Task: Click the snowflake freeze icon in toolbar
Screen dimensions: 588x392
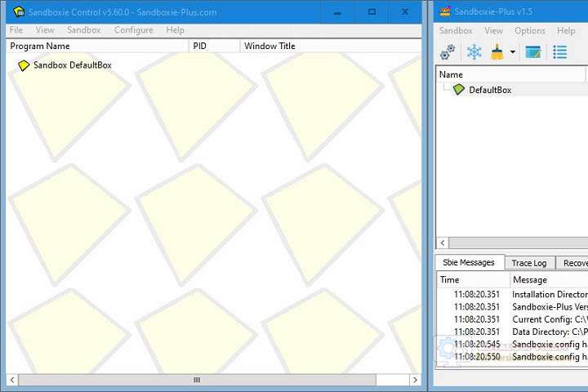Action: [x=474, y=52]
